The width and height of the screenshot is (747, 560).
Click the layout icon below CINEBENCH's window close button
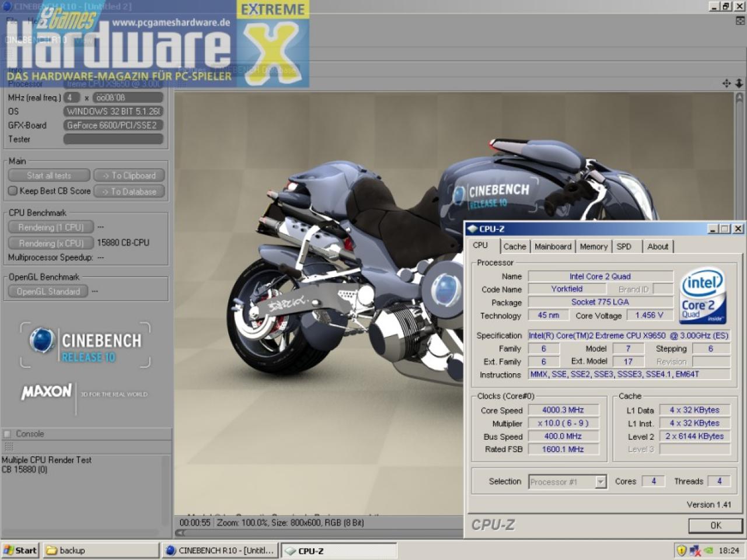(740, 21)
